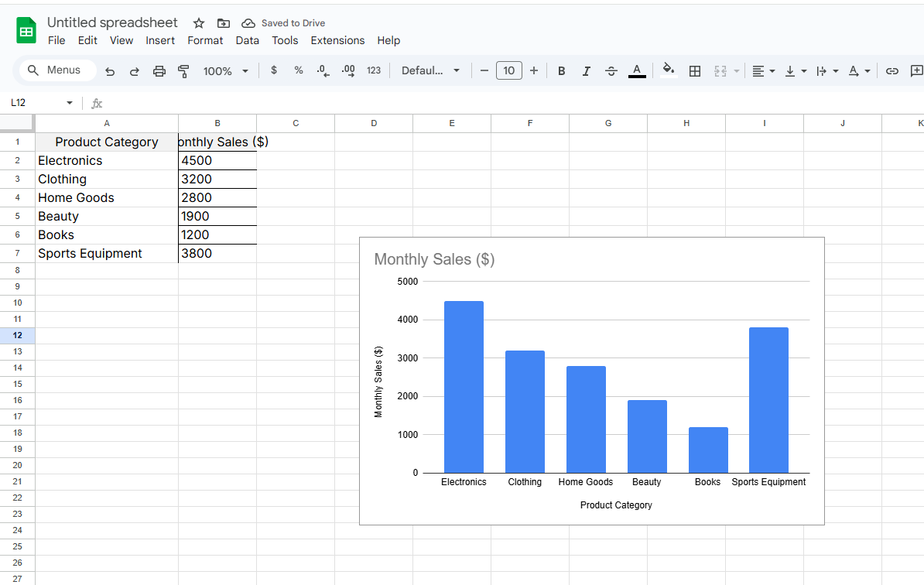Toggle bold formatting
The width and height of the screenshot is (924, 585).
pos(561,71)
